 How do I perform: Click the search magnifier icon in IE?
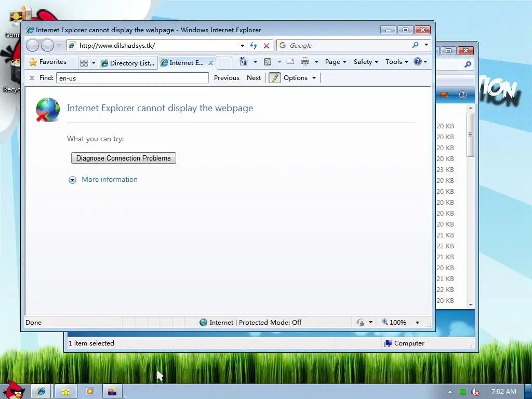pos(415,45)
